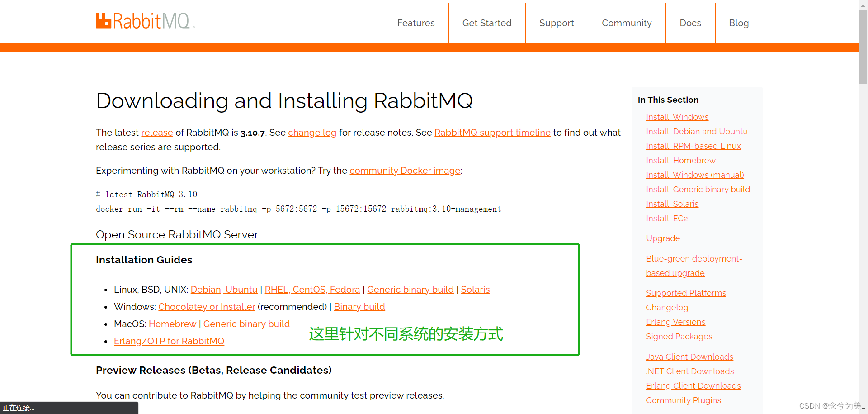Open sidebar Install: Generic binary build

tap(698, 190)
